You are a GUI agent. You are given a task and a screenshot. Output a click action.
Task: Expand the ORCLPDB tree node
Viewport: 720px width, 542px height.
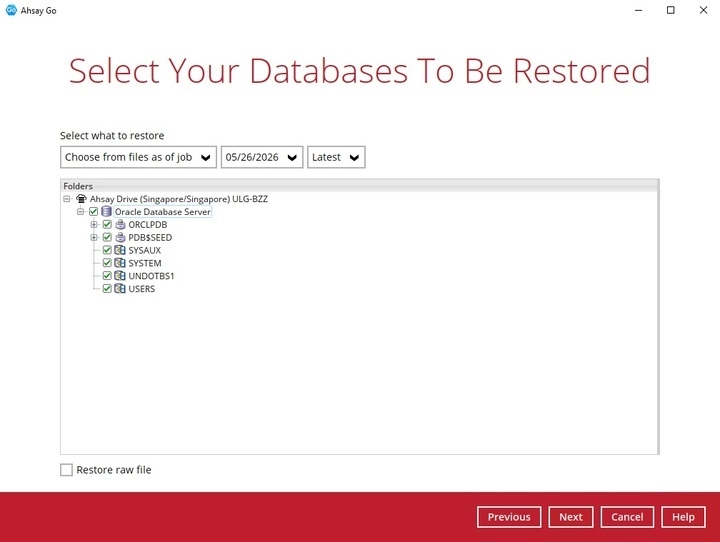coord(94,225)
